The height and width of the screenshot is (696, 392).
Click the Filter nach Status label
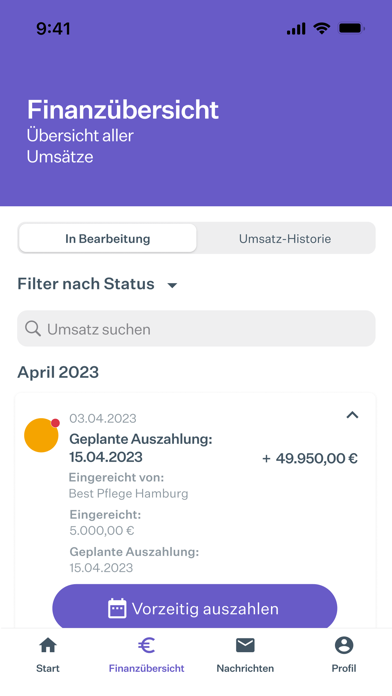click(x=86, y=284)
